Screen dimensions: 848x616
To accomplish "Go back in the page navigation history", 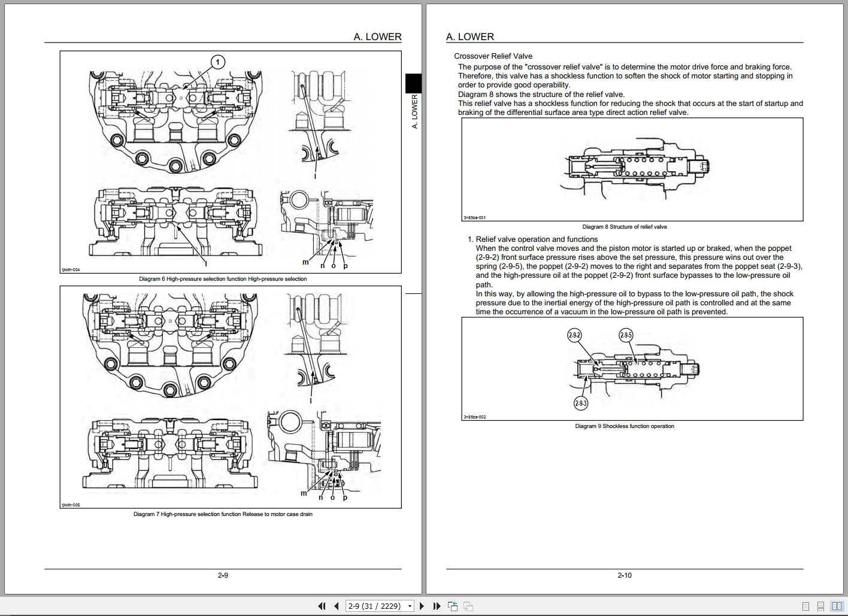I will click(x=452, y=606).
